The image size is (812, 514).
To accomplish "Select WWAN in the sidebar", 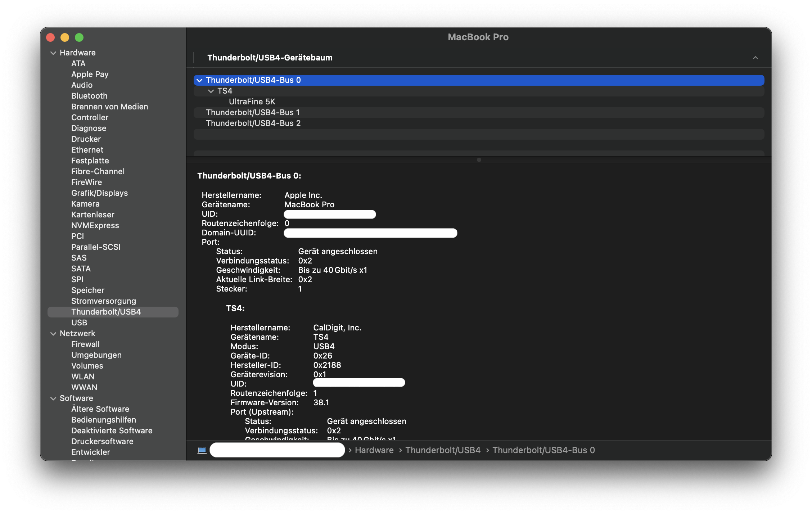I will click(84, 387).
